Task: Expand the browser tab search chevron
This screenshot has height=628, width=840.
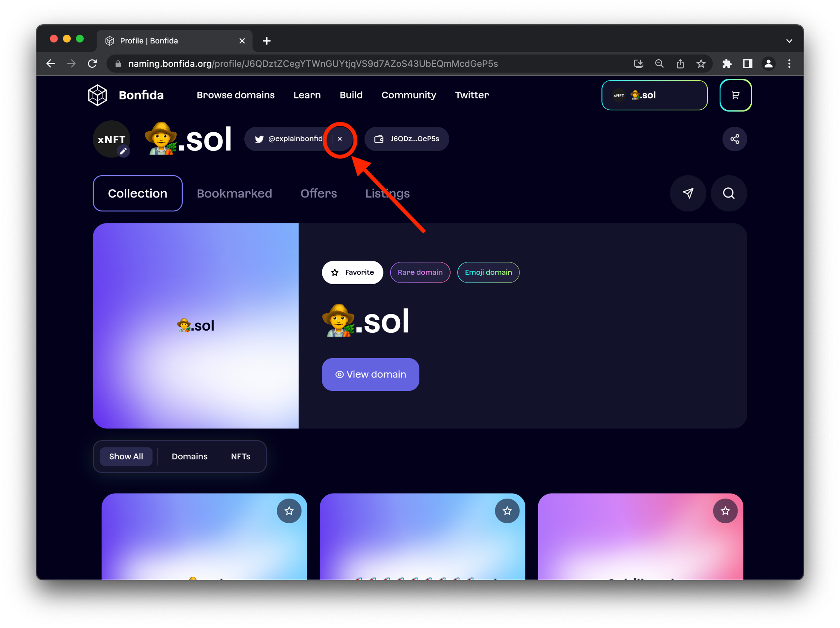Action: 789,41
